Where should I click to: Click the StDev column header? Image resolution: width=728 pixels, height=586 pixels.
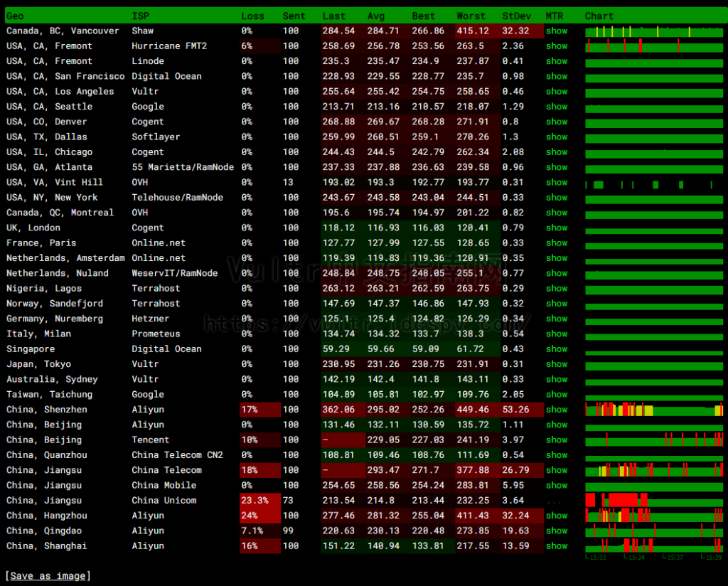point(516,16)
